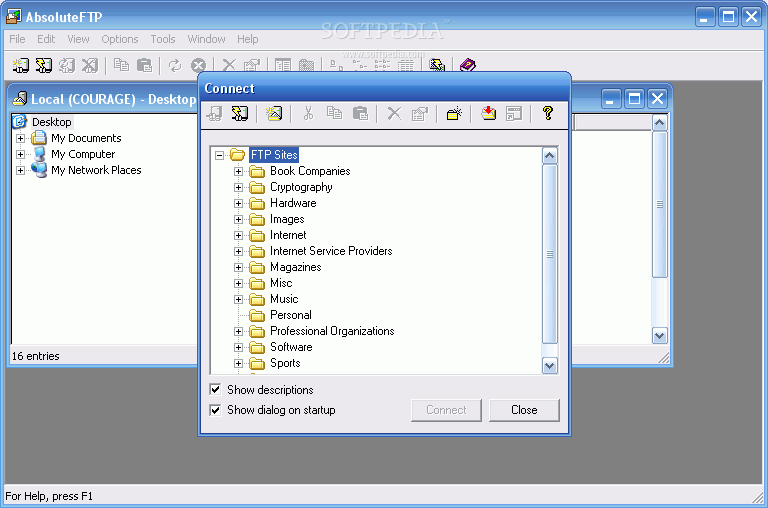The width and height of the screenshot is (768, 508).
Task: Expand the Professional Organizations folder
Action: (239, 332)
